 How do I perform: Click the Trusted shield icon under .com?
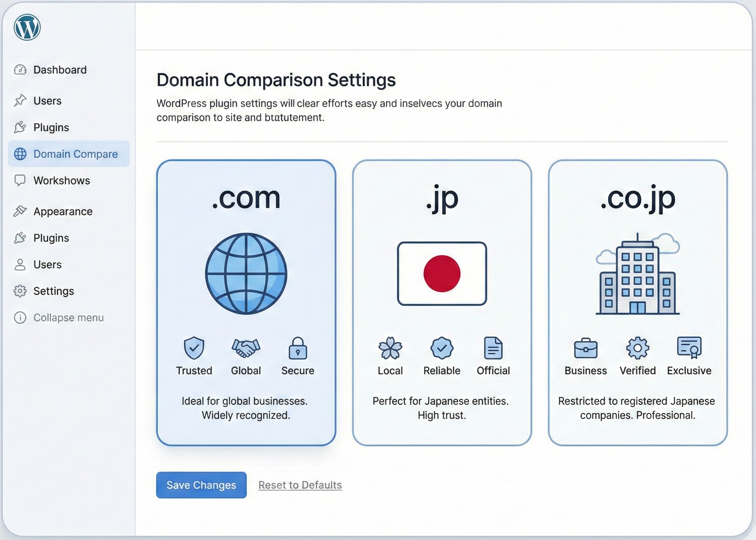(194, 348)
